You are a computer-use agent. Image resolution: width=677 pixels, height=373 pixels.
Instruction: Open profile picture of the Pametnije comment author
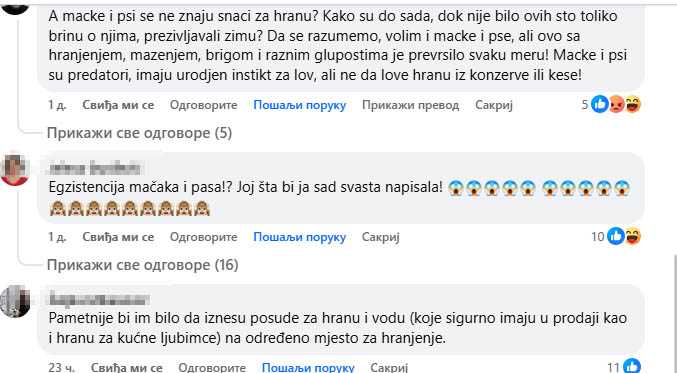click(15, 301)
